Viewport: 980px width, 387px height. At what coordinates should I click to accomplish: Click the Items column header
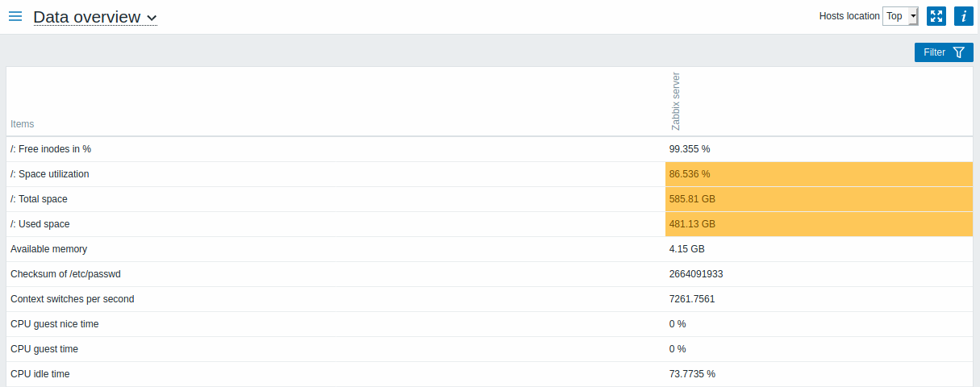[23, 124]
